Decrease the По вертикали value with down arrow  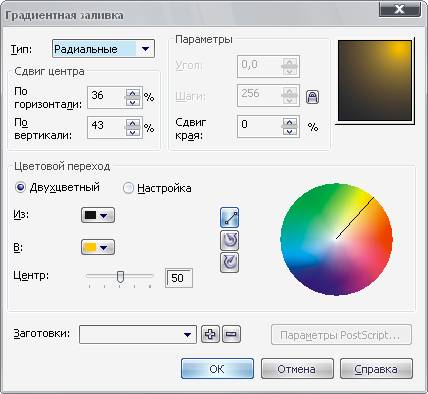[x=133, y=132]
